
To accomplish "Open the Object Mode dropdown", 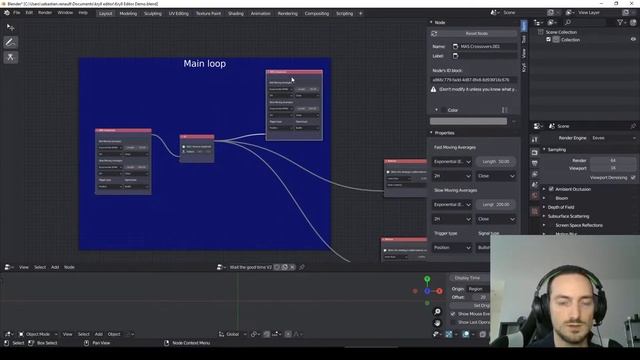I will pyautogui.click(x=38, y=334).
